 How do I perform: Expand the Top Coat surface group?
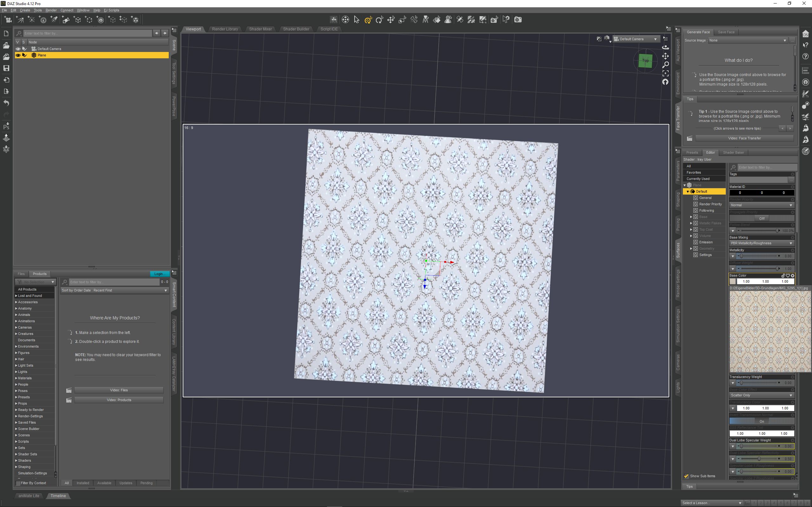(x=691, y=230)
